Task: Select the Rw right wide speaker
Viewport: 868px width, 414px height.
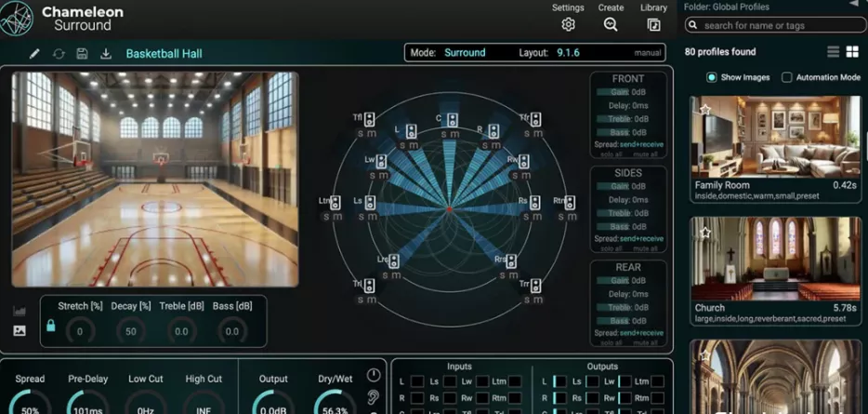Action: (x=523, y=161)
